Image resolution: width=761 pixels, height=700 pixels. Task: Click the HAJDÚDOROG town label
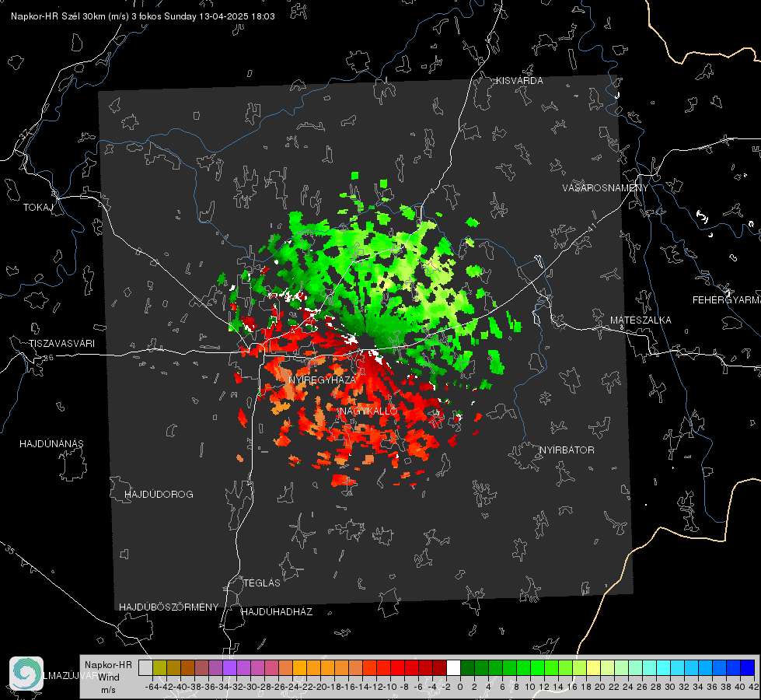[x=159, y=495]
